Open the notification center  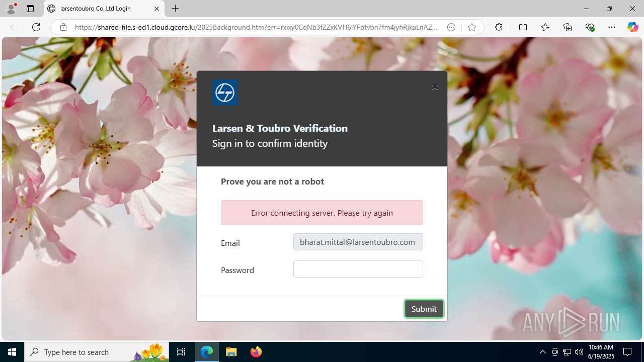(627, 352)
